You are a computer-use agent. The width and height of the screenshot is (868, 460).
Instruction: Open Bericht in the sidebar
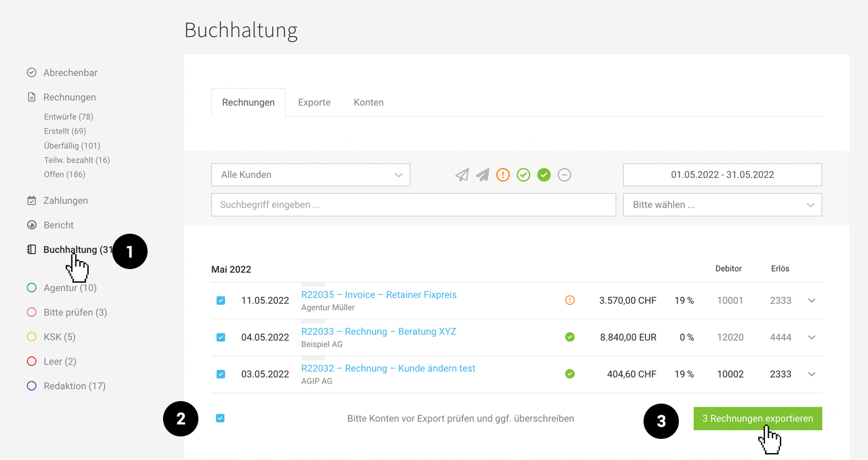point(58,225)
